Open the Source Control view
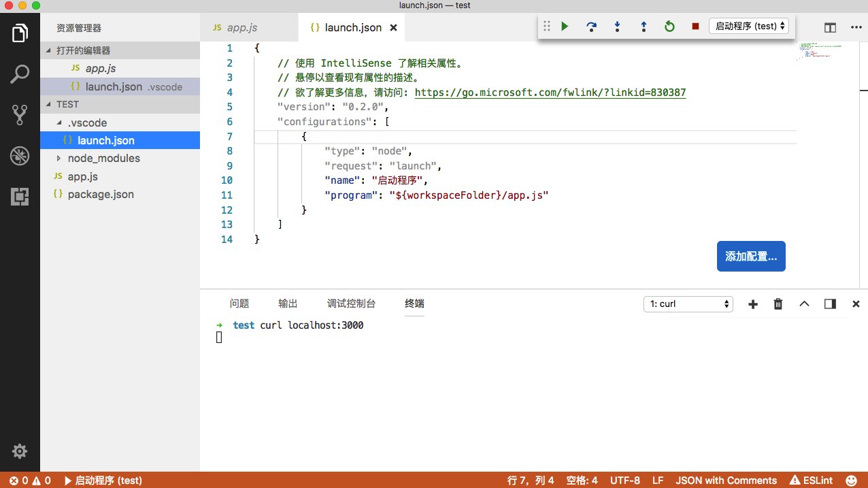Image resolution: width=868 pixels, height=488 pixels. pyautogui.click(x=20, y=115)
